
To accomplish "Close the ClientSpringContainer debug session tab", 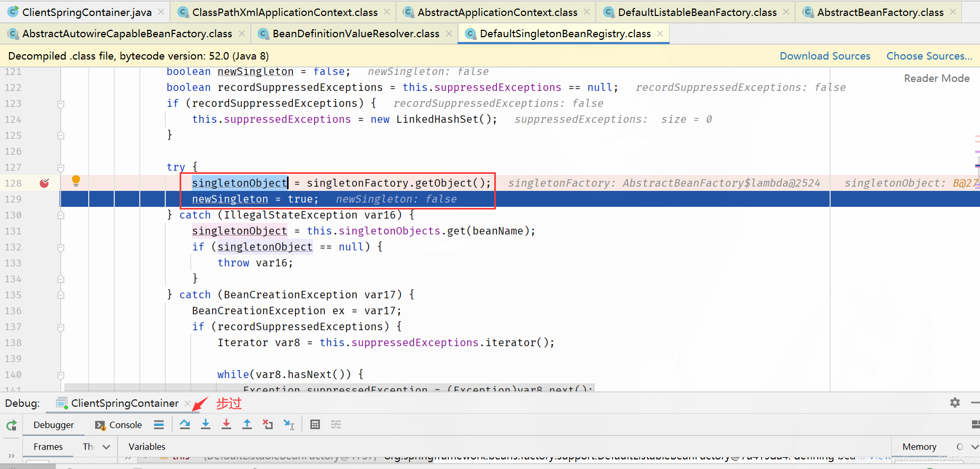I will [188, 404].
